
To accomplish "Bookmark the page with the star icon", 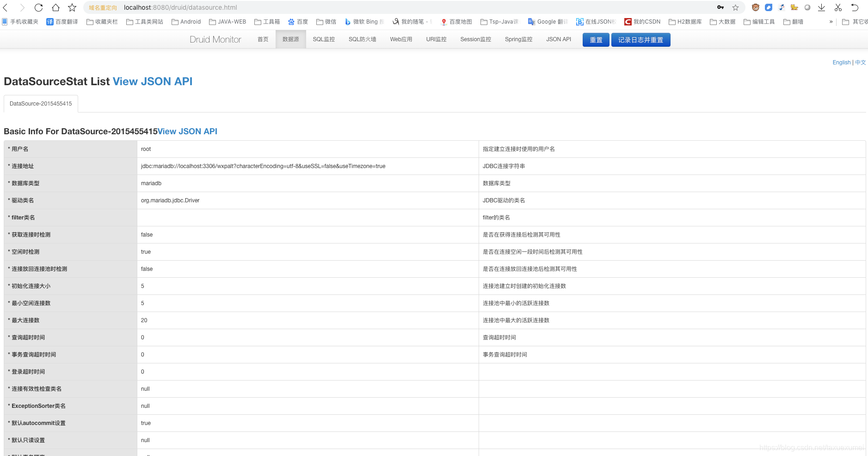I will click(x=735, y=7).
